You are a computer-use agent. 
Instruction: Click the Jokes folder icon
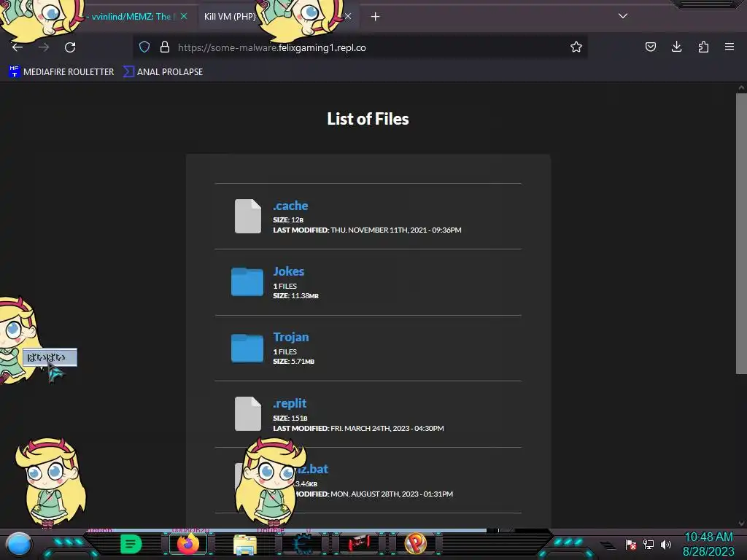[x=247, y=282]
